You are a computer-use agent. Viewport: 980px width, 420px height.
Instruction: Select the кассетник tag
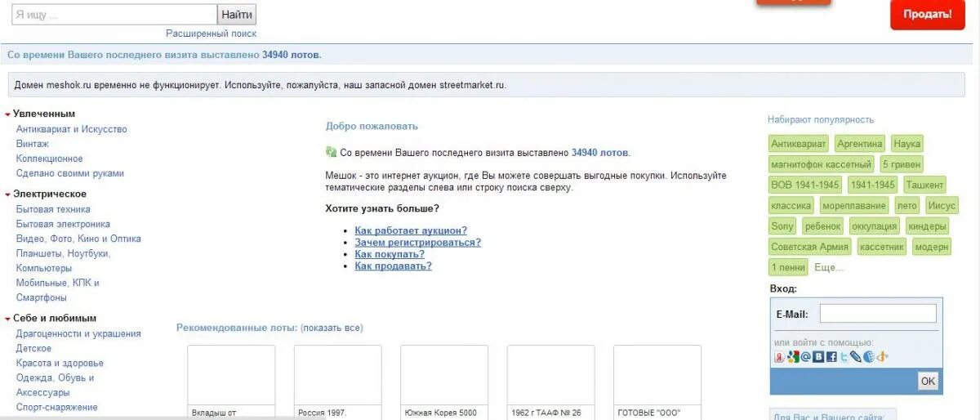(881, 247)
